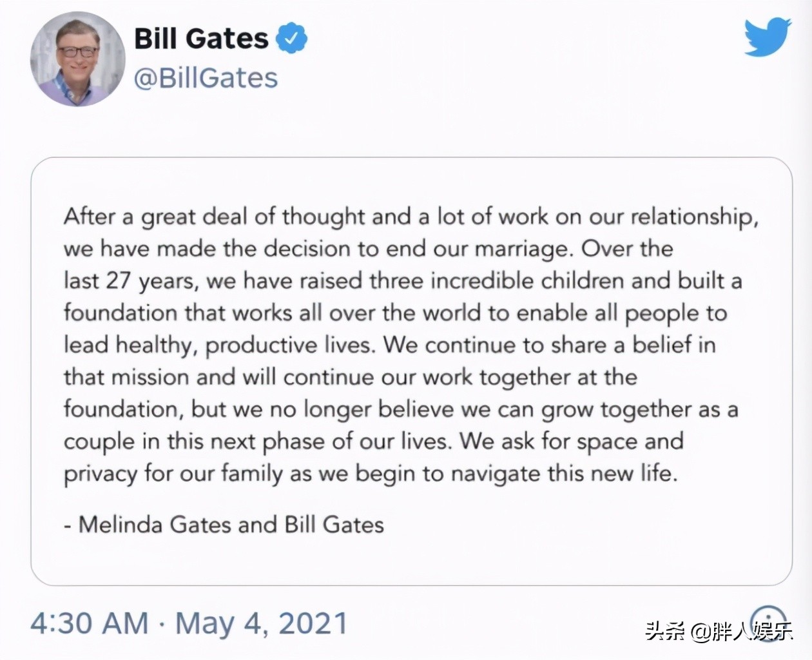Click the line starting "that mission and will"

350,377
